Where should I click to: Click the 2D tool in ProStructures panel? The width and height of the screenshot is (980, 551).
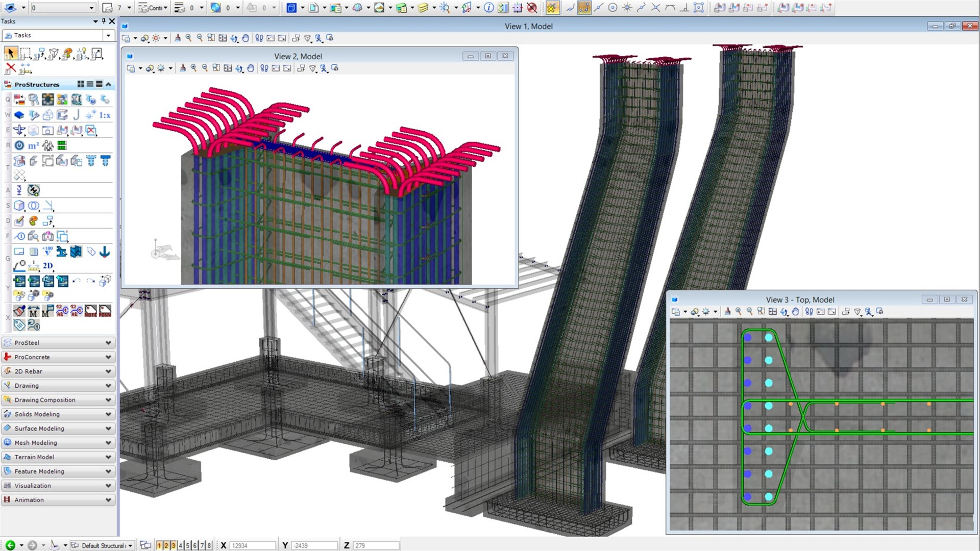[47, 266]
